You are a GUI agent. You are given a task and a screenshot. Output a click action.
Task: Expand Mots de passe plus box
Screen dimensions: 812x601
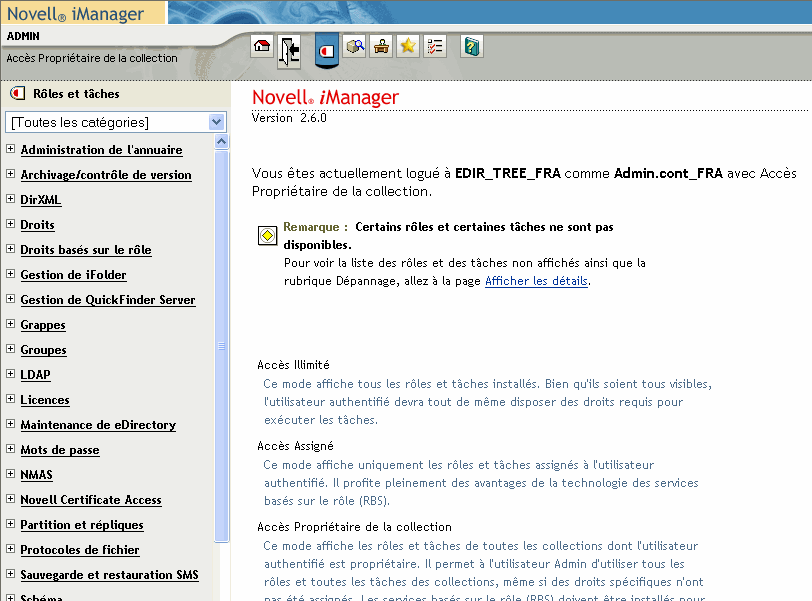tap(10, 448)
